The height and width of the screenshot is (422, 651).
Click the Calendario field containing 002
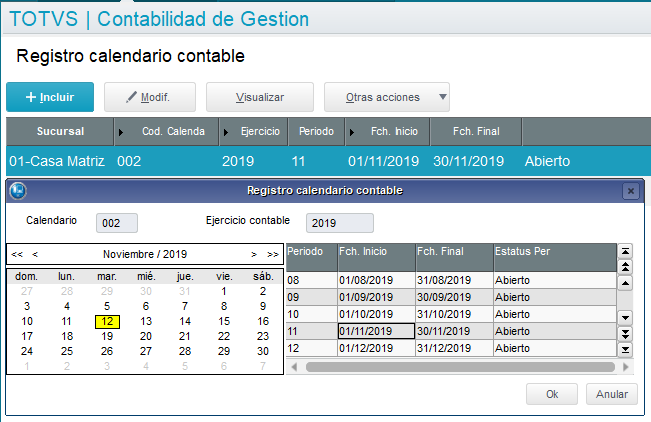117,223
